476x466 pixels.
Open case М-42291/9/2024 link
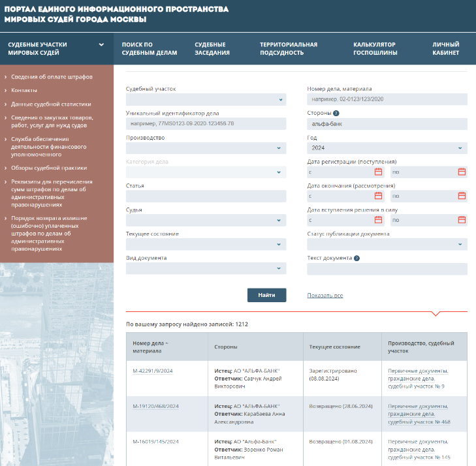pyautogui.click(x=153, y=371)
